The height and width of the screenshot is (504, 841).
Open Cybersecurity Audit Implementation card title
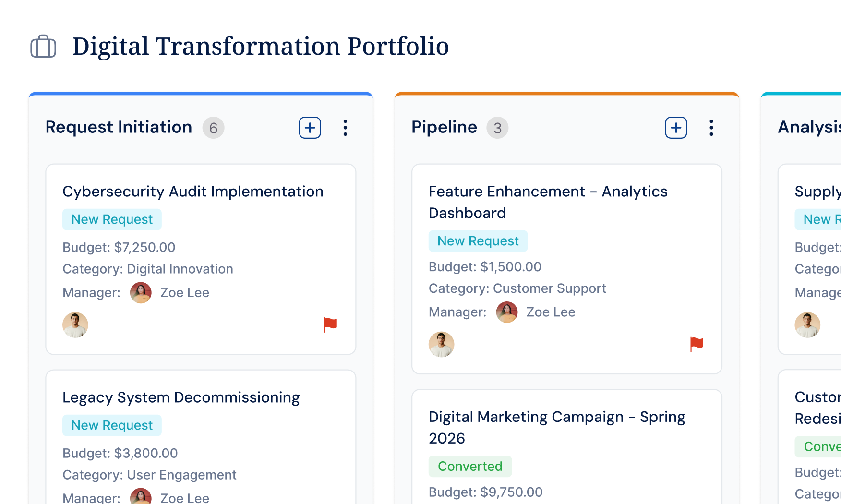point(193,192)
